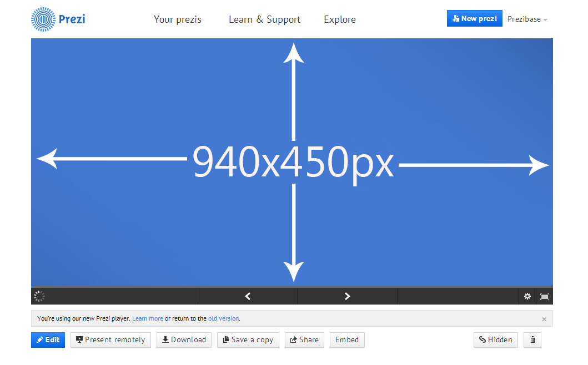The height and width of the screenshot is (365, 588).
Task: Open the Prezibase account dropdown
Action: point(526,19)
